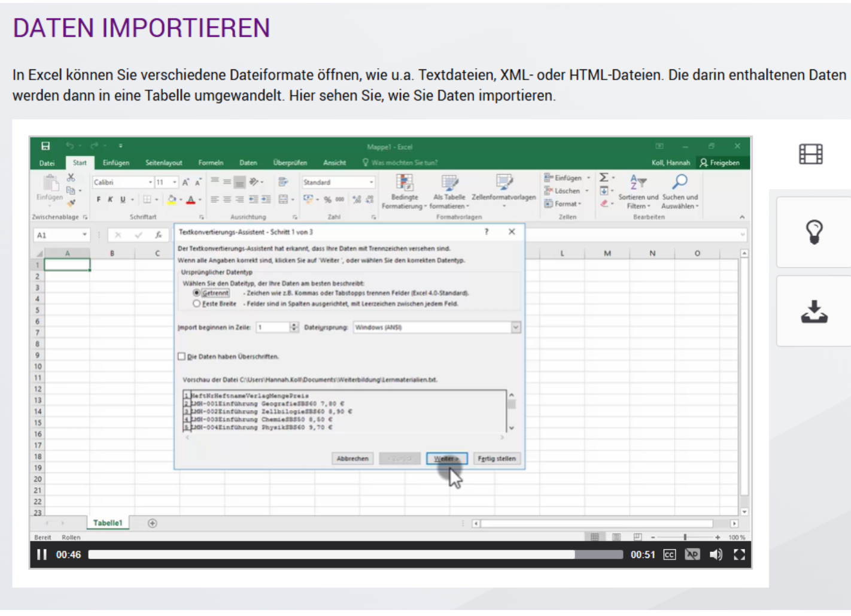Expand the Dateiursprung dropdown
The image size is (851, 616).
[x=515, y=327]
